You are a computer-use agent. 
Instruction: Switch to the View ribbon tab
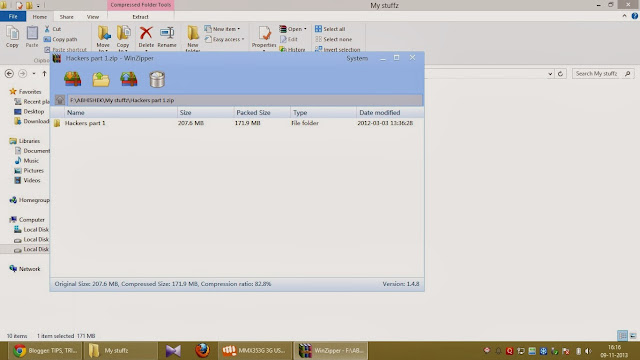tap(93, 17)
